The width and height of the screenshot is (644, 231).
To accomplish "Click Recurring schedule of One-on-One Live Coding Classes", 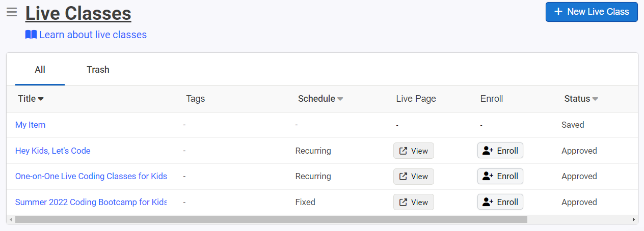I will click(x=313, y=176).
